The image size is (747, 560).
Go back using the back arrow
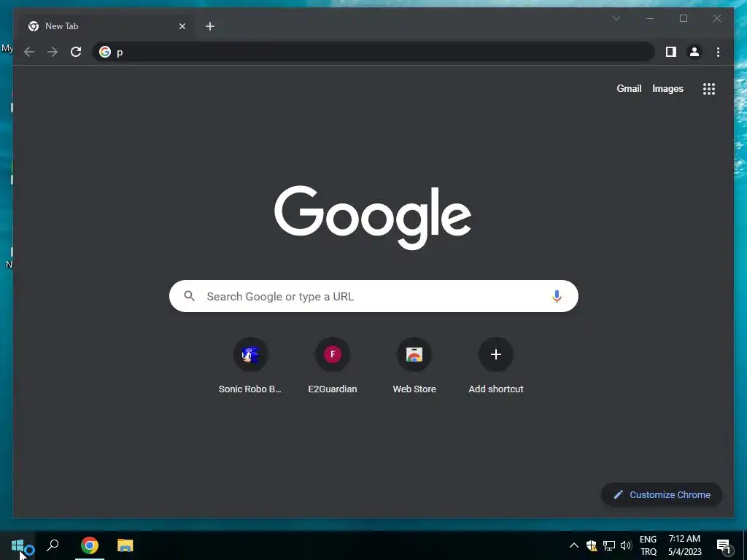29,52
